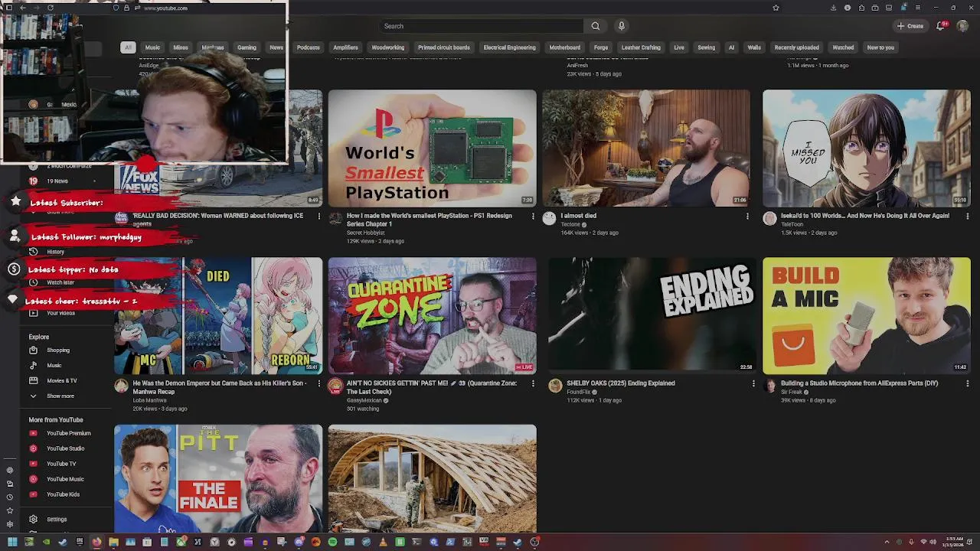Open VLC media player from the taskbar
The image size is (980, 551).
[383, 542]
